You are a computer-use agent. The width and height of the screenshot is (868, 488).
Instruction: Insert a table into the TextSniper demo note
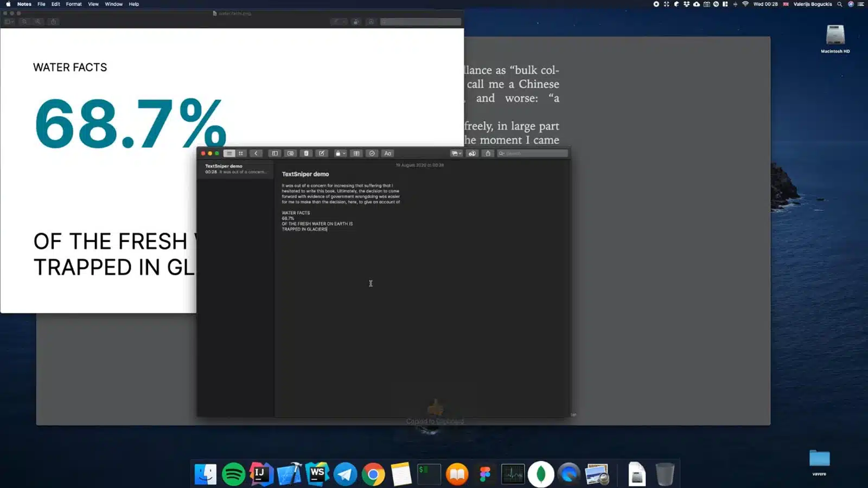point(356,153)
